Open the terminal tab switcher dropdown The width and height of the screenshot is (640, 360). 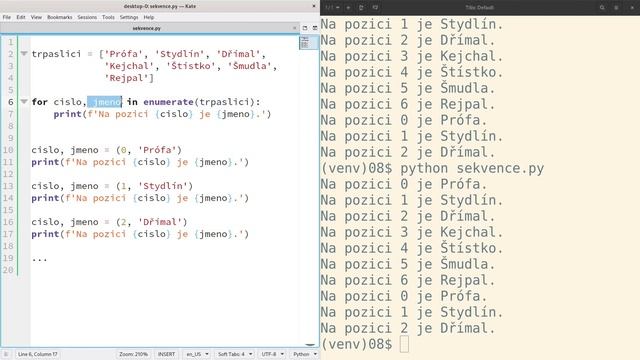[x=332, y=7]
